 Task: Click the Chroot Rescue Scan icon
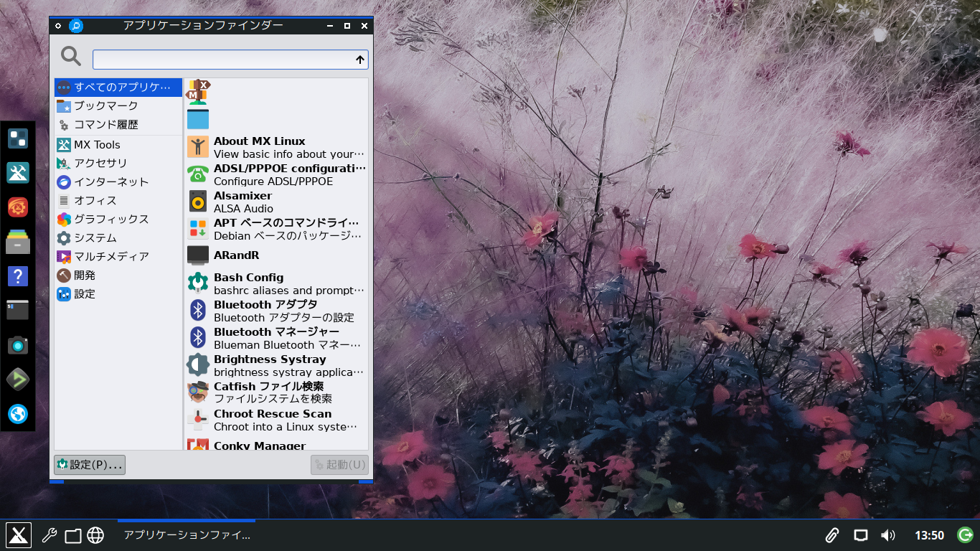pyautogui.click(x=198, y=419)
